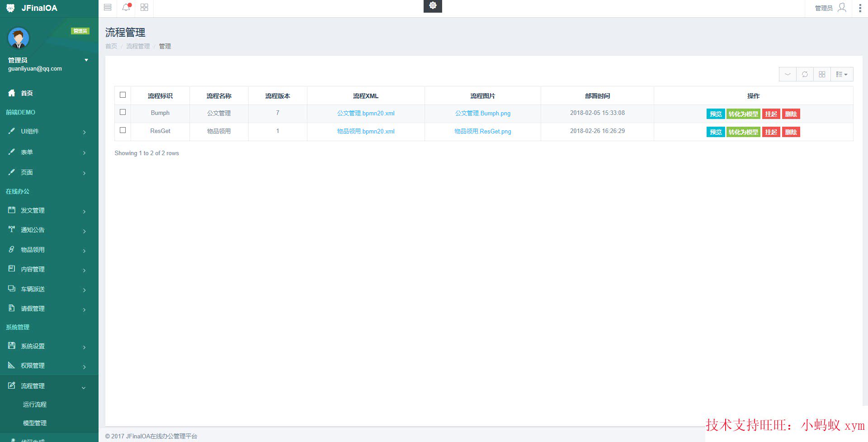Open the top bar grid apps icon

[x=144, y=7]
